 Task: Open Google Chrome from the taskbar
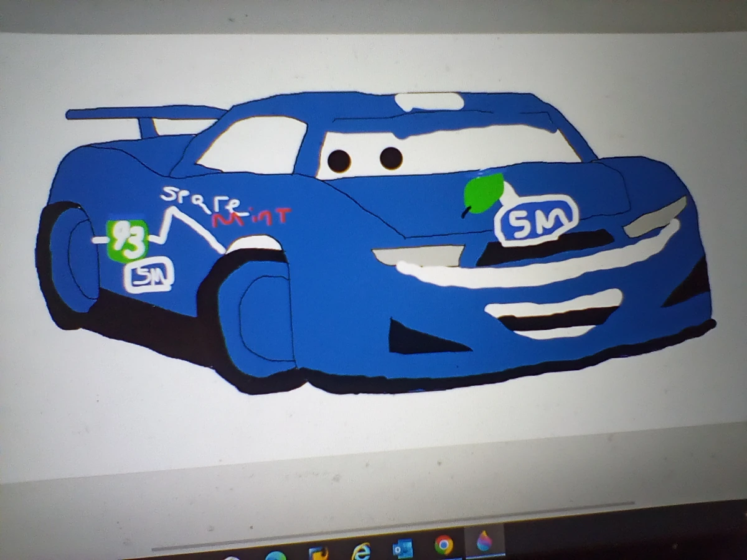tap(443, 544)
